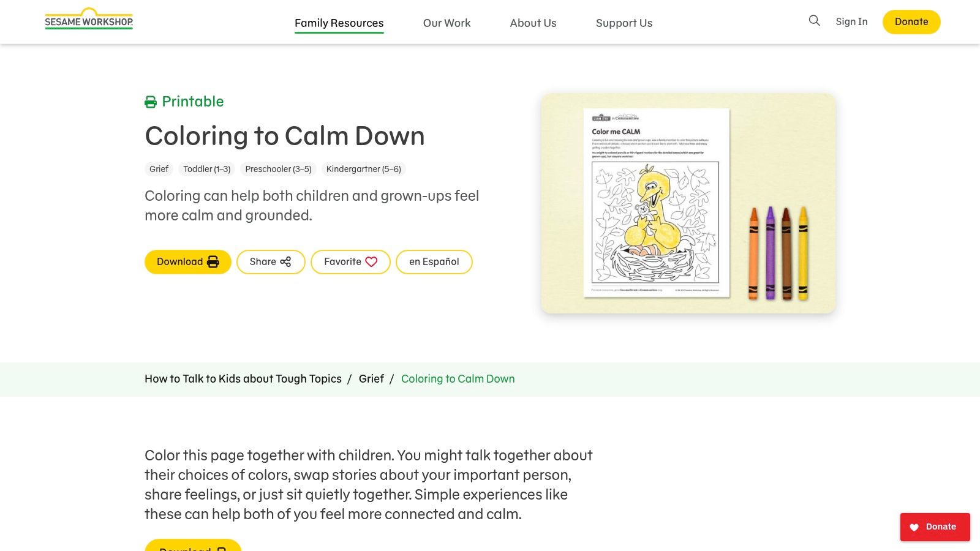Click the heart icon on Favorite button
The image size is (980, 551).
pyautogui.click(x=371, y=261)
